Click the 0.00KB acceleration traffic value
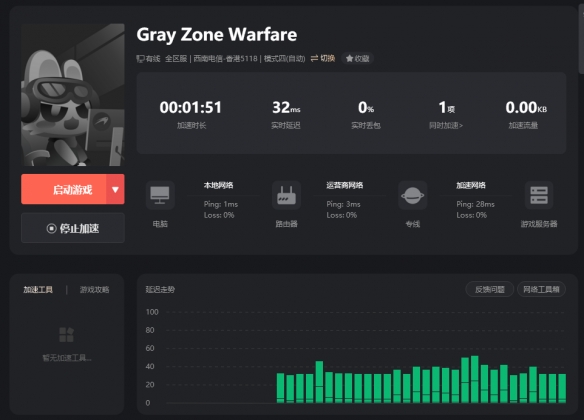The image size is (584, 420). (526, 108)
